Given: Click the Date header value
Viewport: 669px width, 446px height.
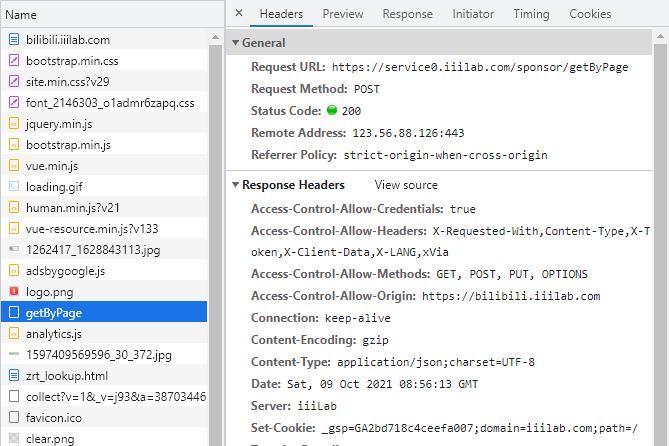Looking at the screenshot, I should click(x=382, y=384).
